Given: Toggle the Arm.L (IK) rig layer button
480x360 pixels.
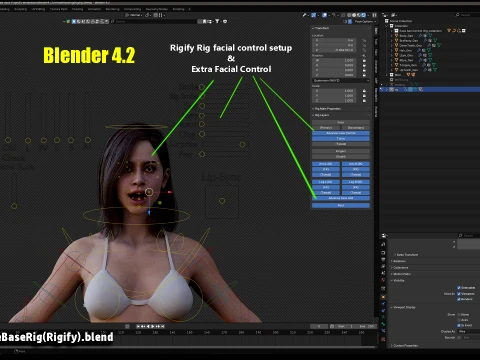Looking at the screenshot, I should point(326,164).
